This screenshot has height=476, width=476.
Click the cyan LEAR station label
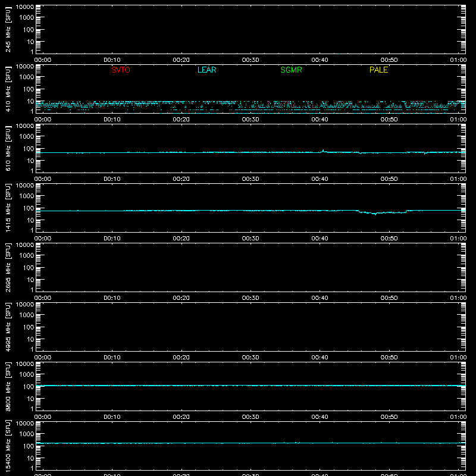coord(206,70)
